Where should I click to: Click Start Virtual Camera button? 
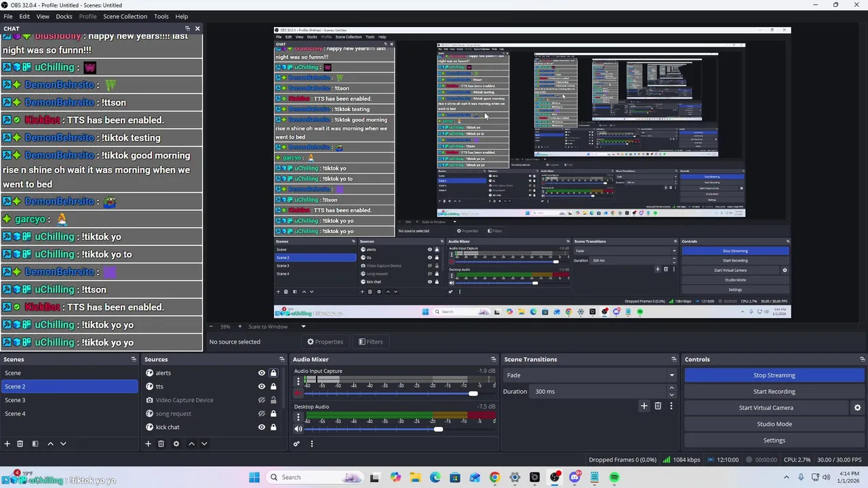tap(766, 408)
